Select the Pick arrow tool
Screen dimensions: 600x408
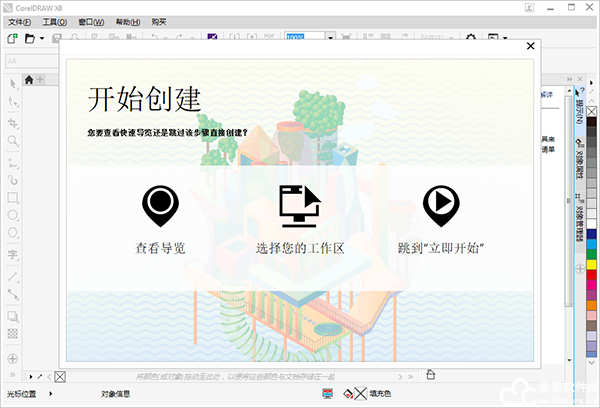[x=13, y=84]
